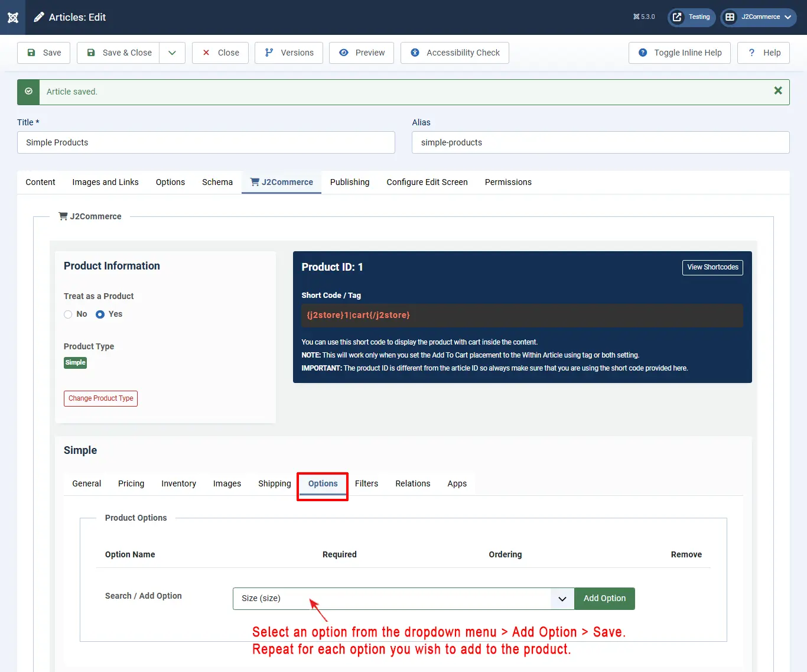
Task: Click the green check icon on the saved alert
Action: pyautogui.click(x=28, y=92)
